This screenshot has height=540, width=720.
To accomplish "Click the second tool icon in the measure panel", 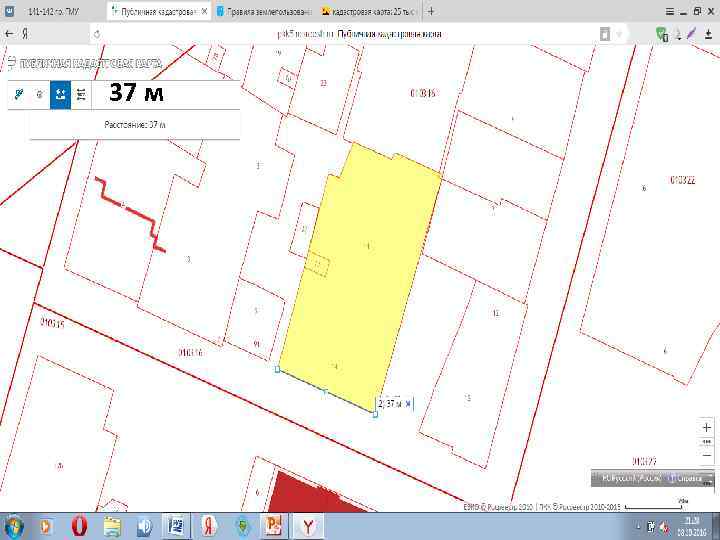I will 39,95.
